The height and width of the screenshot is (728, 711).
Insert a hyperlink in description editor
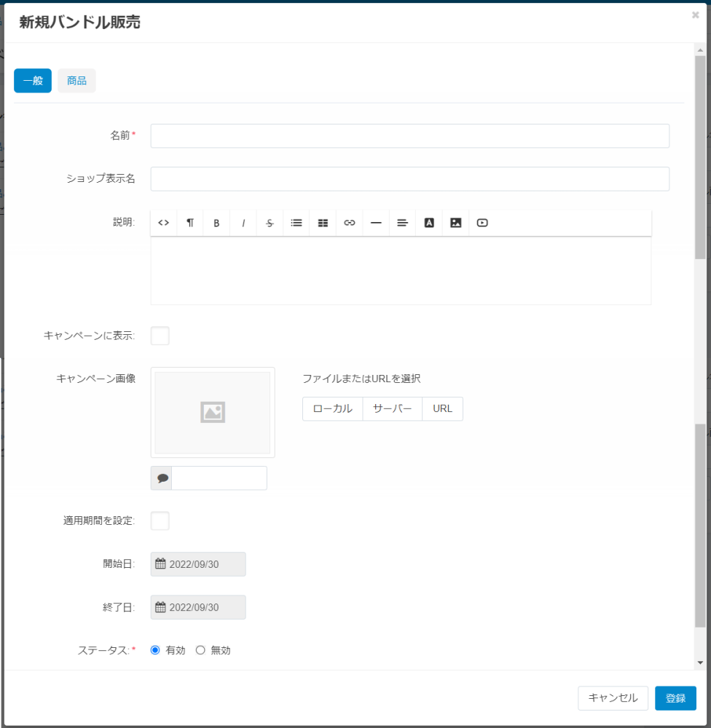pyautogui.click(x=350, y=223)
